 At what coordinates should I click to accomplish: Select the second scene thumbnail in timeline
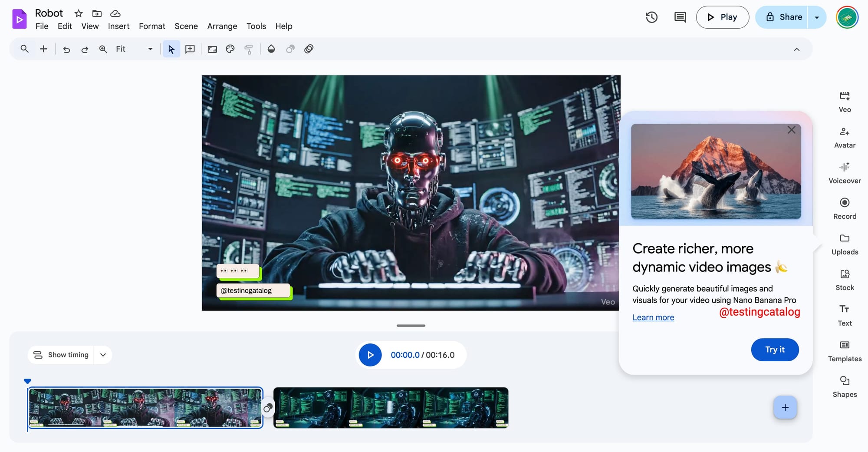[391, 408]
